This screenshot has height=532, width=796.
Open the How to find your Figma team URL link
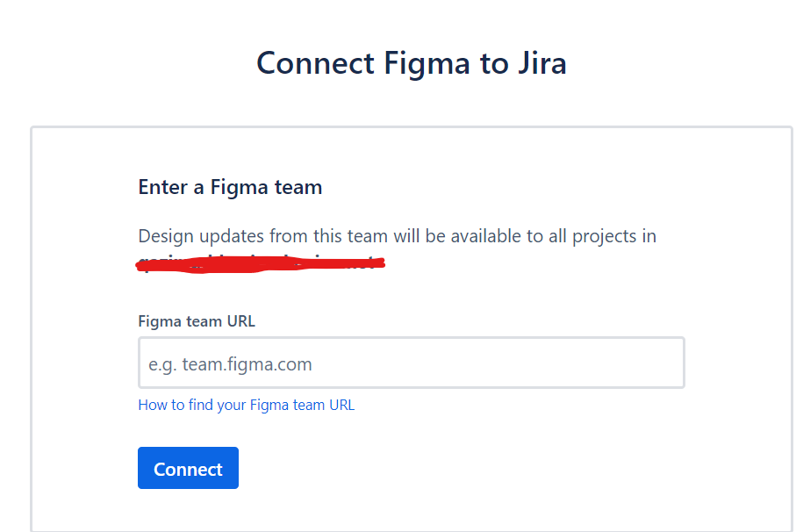pyautogui.click(x=246, y=405)
